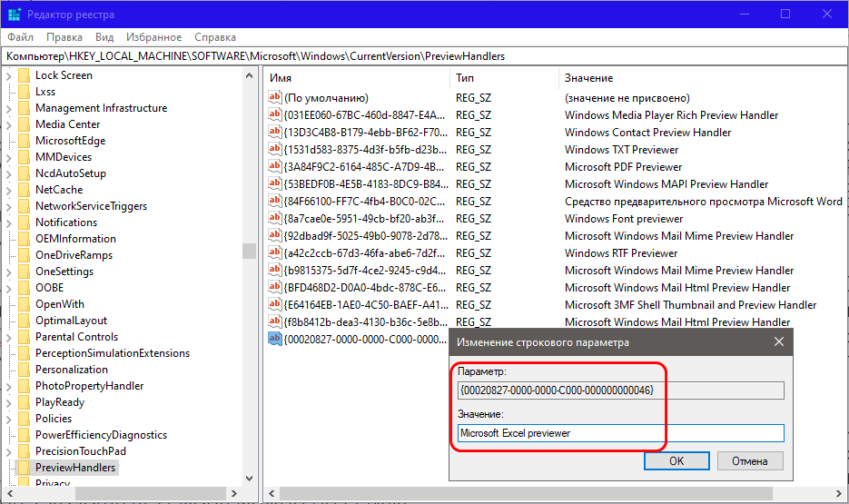Screen dimensions: 849x504
Task: Expand the Management Infrastructure node
Action: [x=9, y=109]
